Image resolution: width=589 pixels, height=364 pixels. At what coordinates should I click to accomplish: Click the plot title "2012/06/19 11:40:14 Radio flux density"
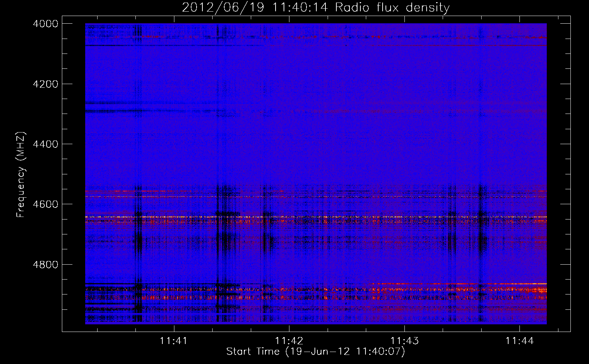pos(316,7)
